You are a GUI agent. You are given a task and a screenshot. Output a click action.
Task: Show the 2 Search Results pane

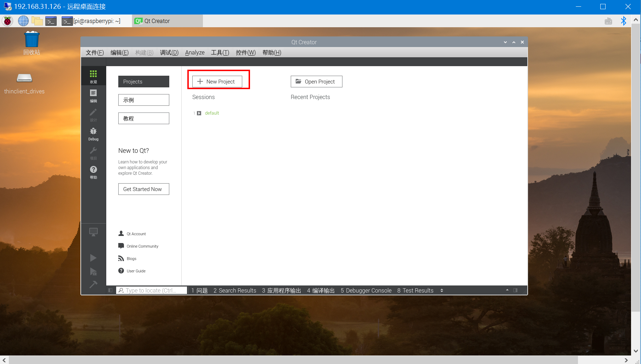pos(234,290)
